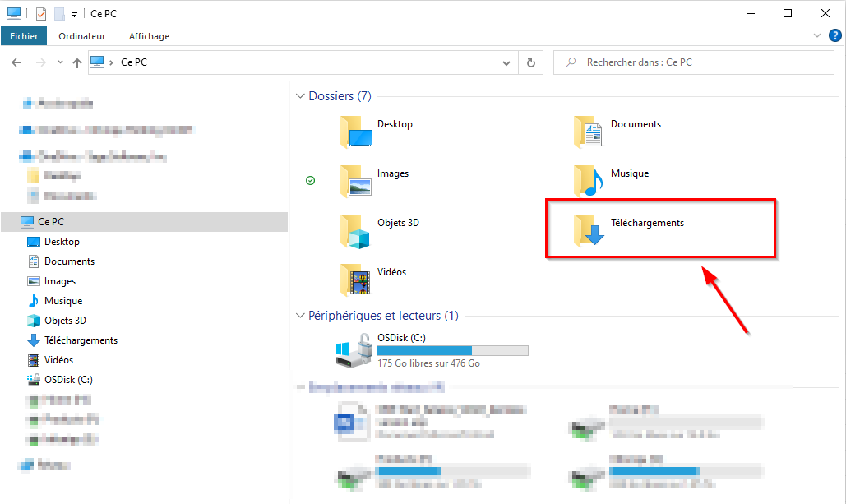Collapse the Périphériques et lecteurs section

click(301, 316)
